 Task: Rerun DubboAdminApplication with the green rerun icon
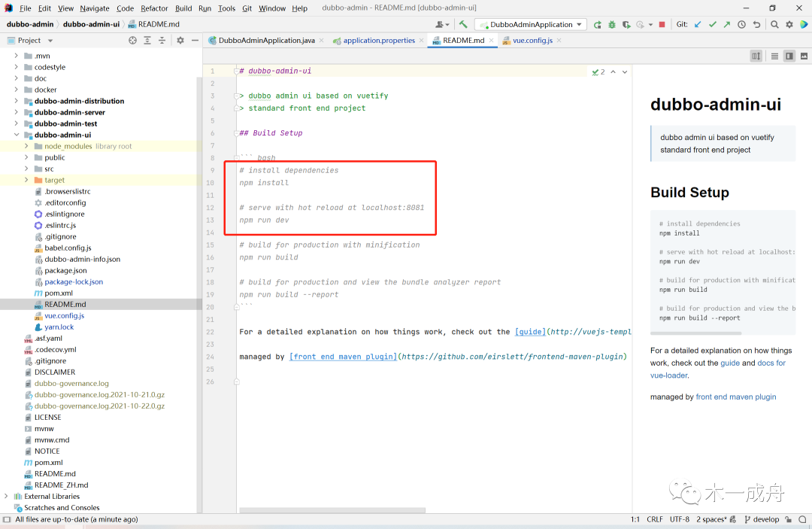point(597,24)
